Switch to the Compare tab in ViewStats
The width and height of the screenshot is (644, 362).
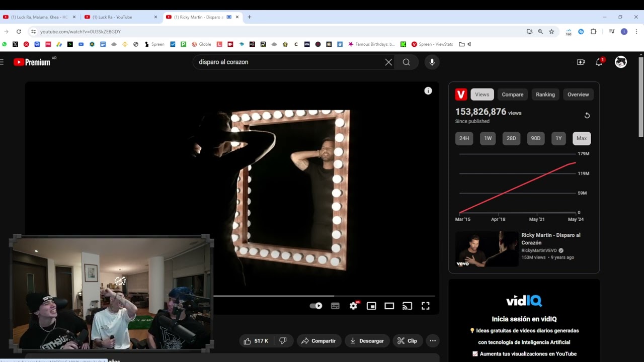513,95
